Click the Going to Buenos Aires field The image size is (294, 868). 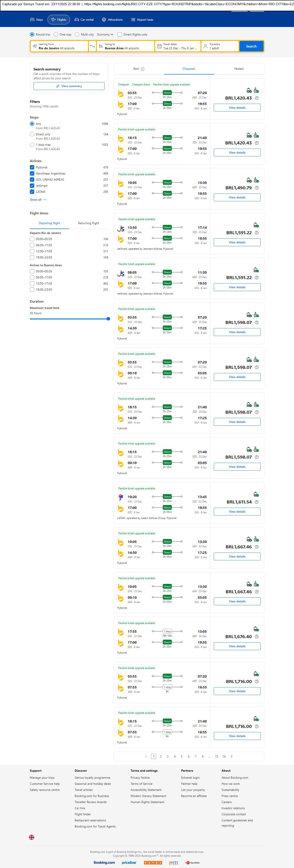pyautogui.click(x=125, y=46)
